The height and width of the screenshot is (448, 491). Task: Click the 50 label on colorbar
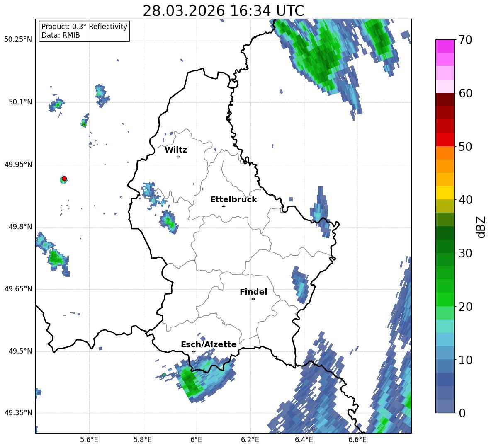pos(465,147)
